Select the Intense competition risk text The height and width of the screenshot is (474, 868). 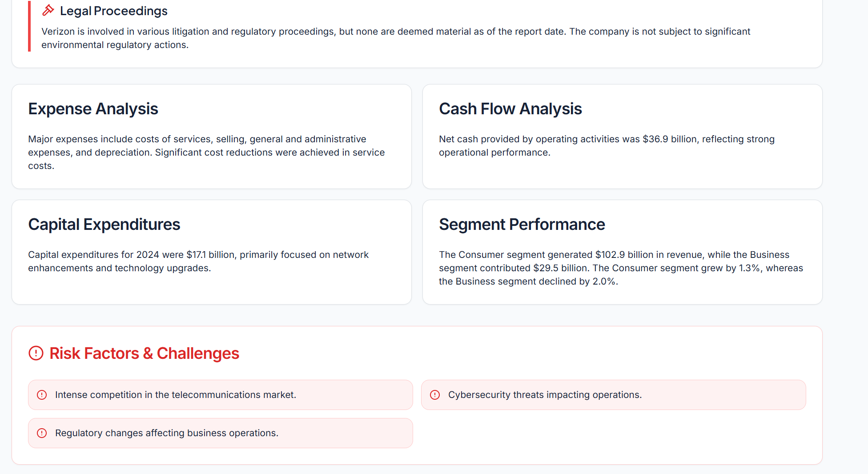coord(175,395)
